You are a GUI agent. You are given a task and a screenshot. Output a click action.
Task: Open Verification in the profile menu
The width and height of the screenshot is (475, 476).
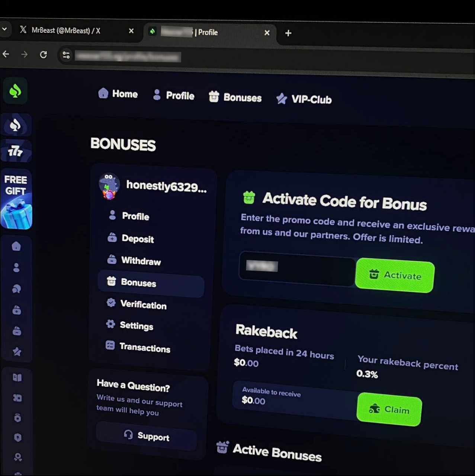coord(143,305)
